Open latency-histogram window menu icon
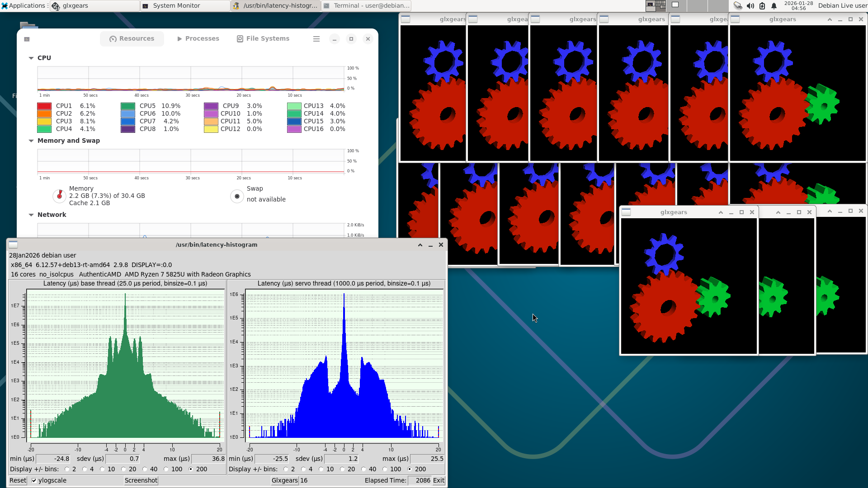 click(13, 244)
